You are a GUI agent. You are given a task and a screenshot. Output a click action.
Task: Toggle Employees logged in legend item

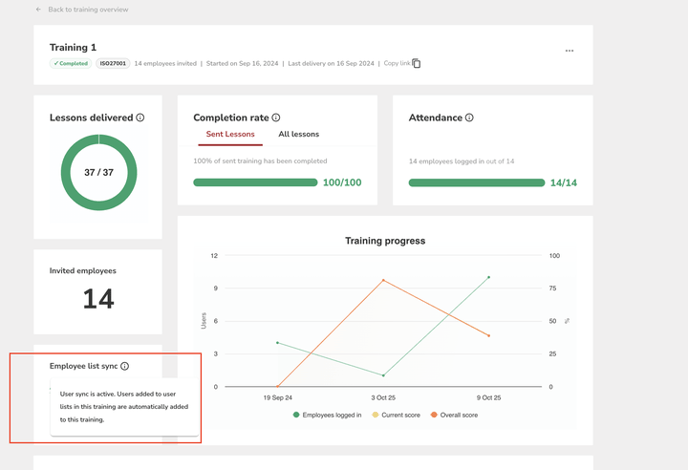pyautogui.click(x=328, y=414)
